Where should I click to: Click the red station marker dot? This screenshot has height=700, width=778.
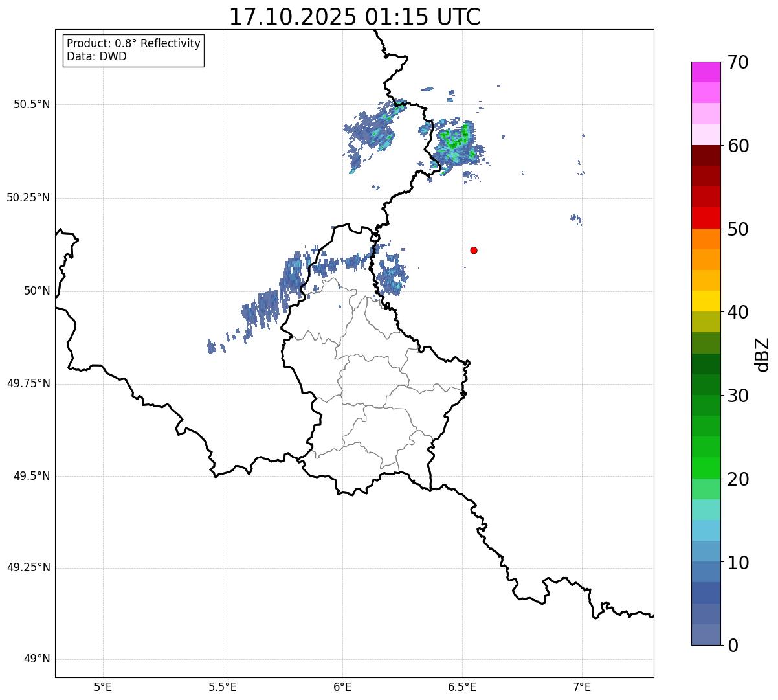point(474,250)
